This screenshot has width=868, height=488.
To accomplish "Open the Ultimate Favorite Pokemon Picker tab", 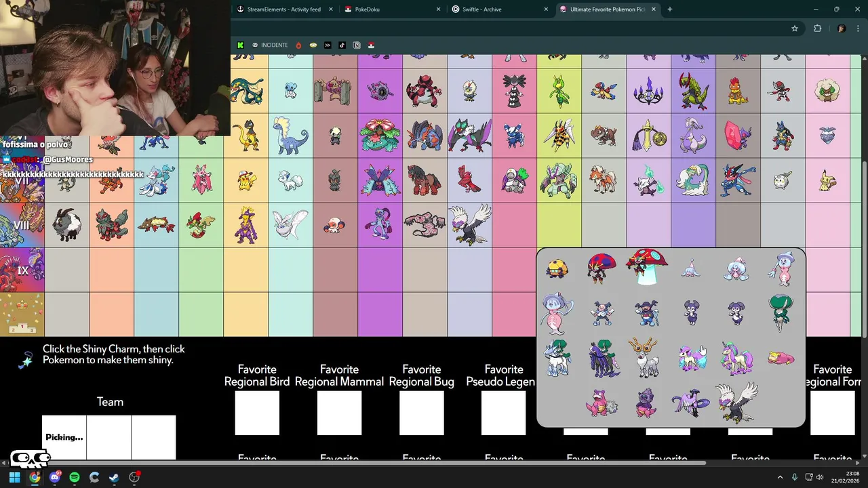I will pyautogui.click(x=608, y=9).
